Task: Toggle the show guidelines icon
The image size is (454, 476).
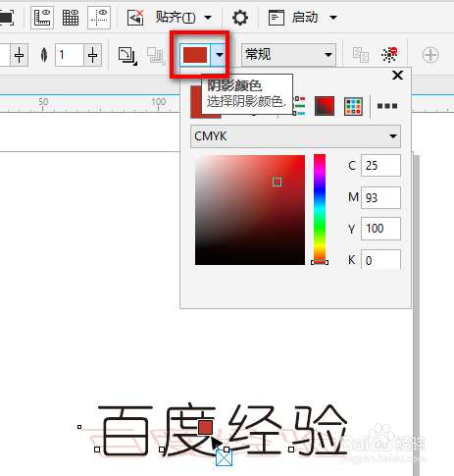Action: (x=99, y=17)
